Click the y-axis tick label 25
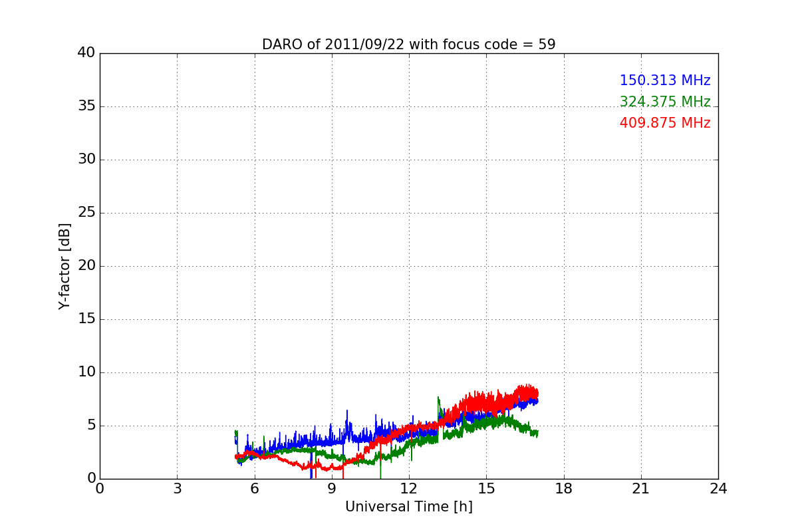798x532 pixels. (x=86, y=213)
